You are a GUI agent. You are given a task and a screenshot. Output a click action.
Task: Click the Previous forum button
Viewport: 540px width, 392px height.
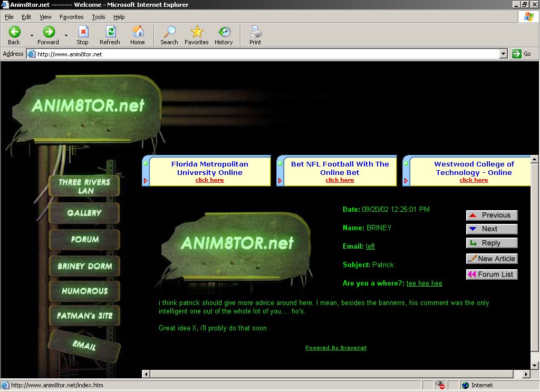tap(492, 215)
